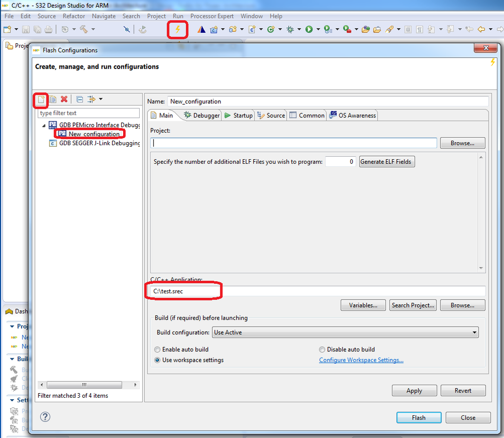This screenshot has width=504, height=438.
Task: Click the Apply button
Action: (x=414, y=391)
